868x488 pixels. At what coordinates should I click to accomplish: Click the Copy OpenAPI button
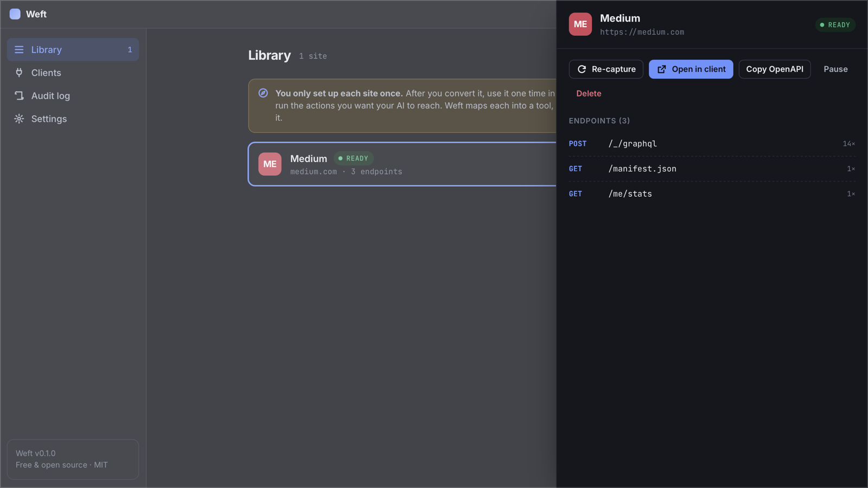[x=774, y=69]
